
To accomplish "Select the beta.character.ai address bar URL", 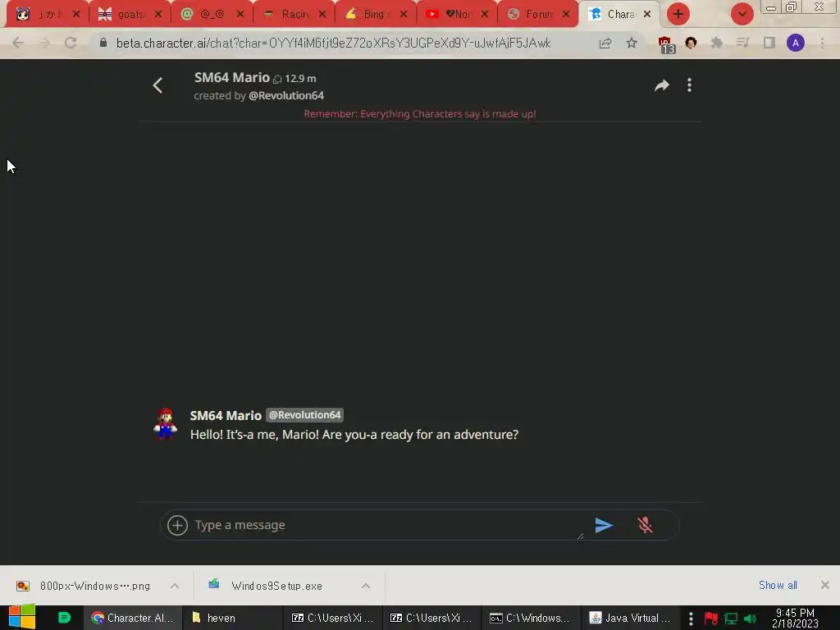I will coord(333,43).
